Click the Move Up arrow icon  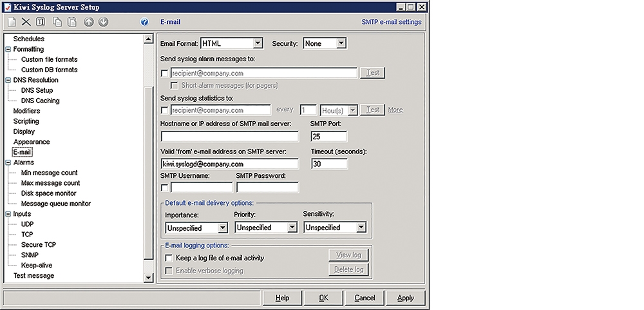(x=89, y=22)
